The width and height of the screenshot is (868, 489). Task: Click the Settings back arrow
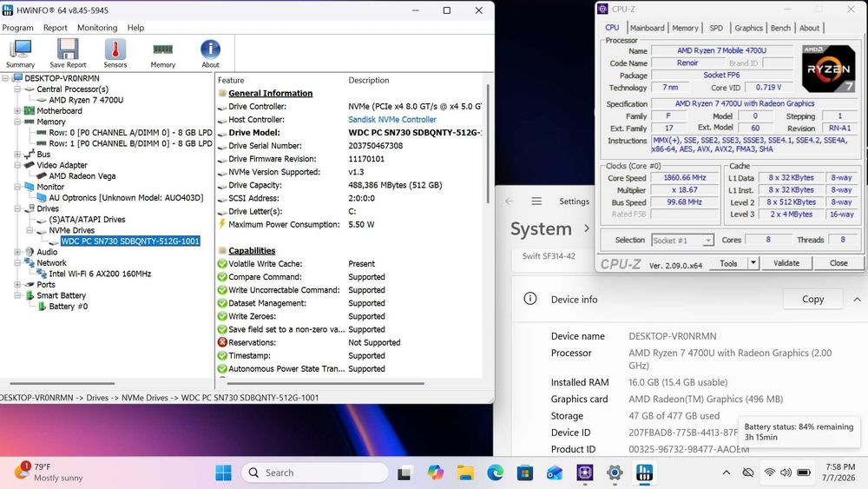pyautogui.click(x=510, y=202)
